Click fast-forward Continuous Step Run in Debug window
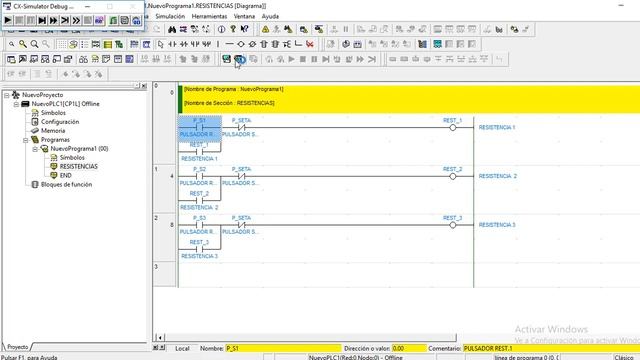This screenshot has width=640, height=360. 53,20
